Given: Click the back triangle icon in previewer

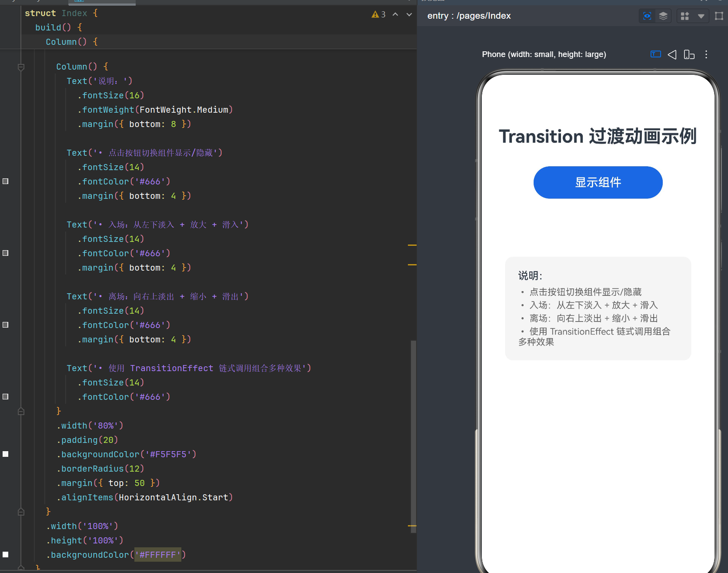Looking at the screenshot, I should tap(672, 54).
